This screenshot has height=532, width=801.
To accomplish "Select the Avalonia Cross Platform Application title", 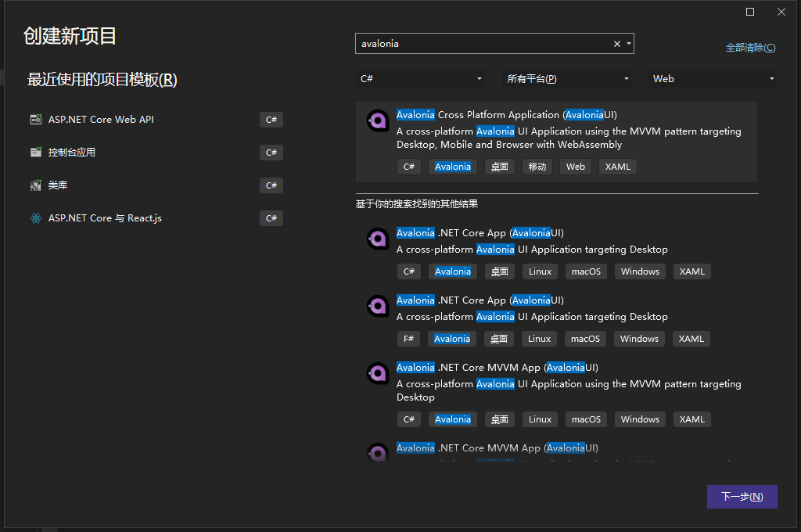I will (507, 115).
